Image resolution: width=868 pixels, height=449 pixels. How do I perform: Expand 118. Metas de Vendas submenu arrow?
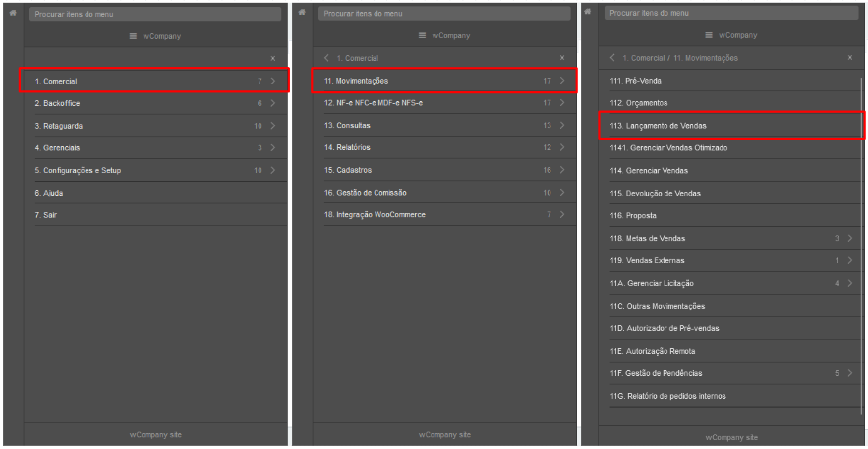click(850, 239)
